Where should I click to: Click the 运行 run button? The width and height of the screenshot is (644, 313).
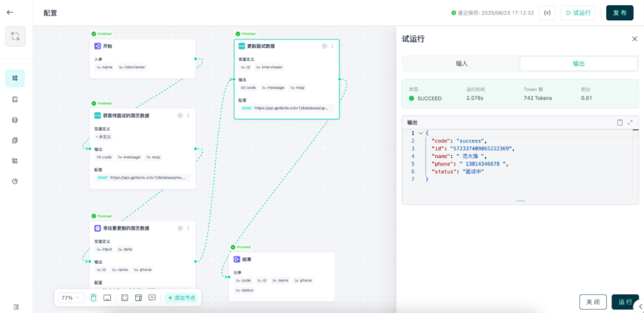(x=625, y=302)
